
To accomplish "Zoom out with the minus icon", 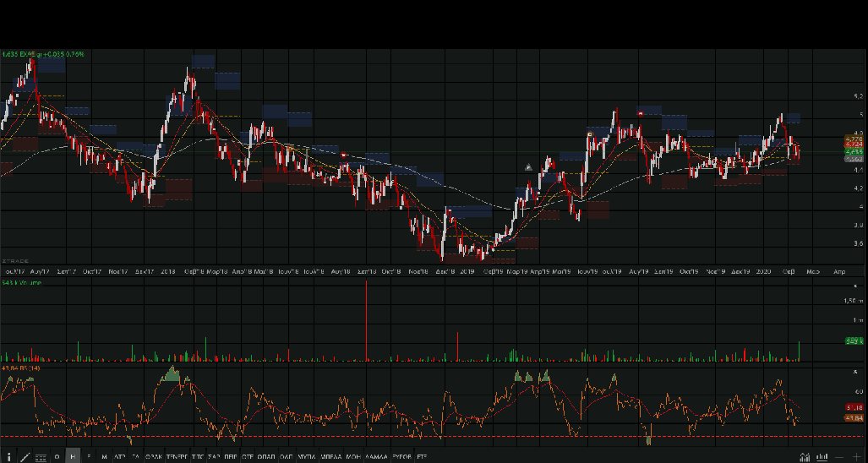I will tap(839, 457).
